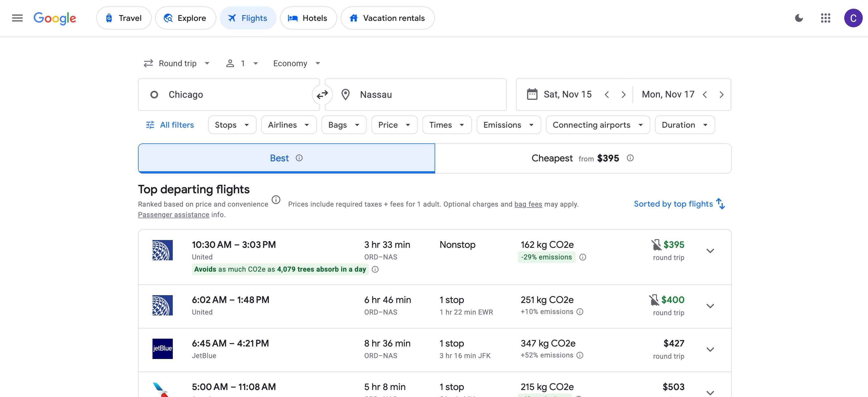This screenshot has height=397, width=868.
Task: Open the Connecting airports filter
Action: [598, 125]
